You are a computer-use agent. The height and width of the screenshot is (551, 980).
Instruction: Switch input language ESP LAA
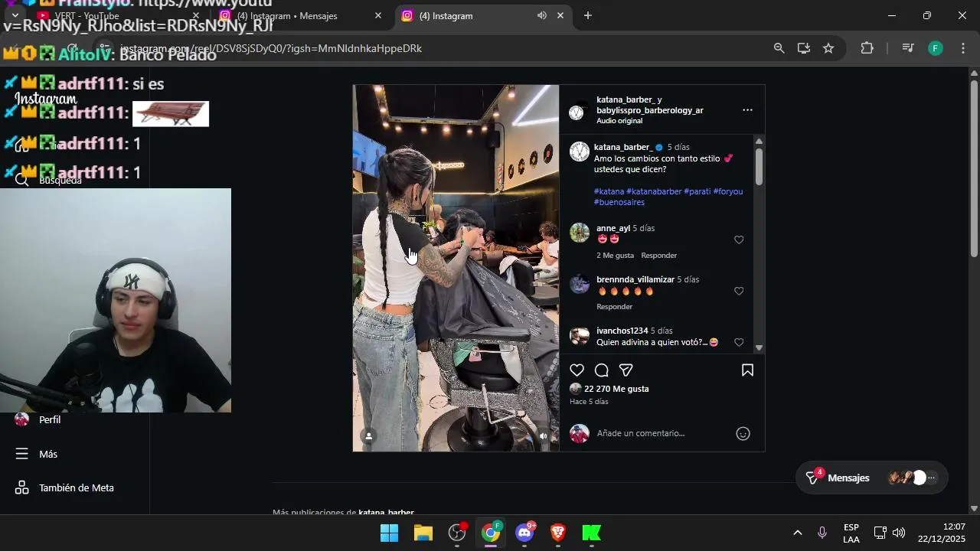click(x=851, y=533)
